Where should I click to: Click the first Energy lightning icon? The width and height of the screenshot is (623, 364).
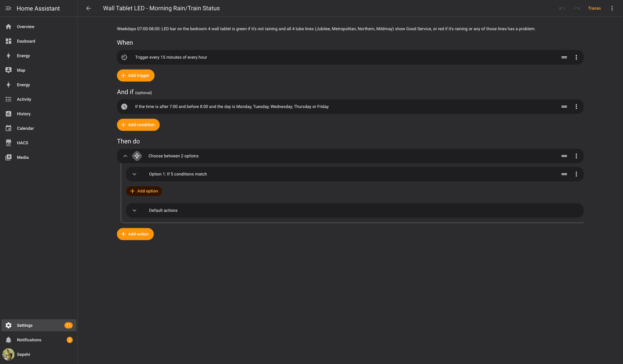(9, 56)
